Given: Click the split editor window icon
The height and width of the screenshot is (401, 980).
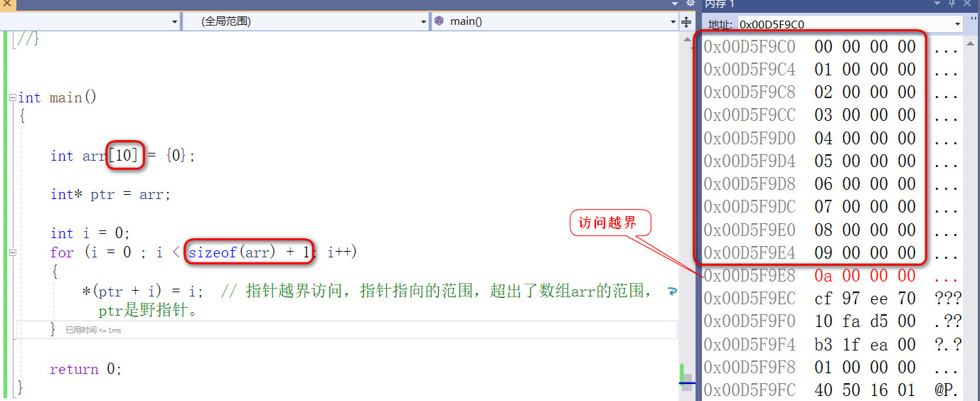Looking at the screenshot, I should [686, 21].
